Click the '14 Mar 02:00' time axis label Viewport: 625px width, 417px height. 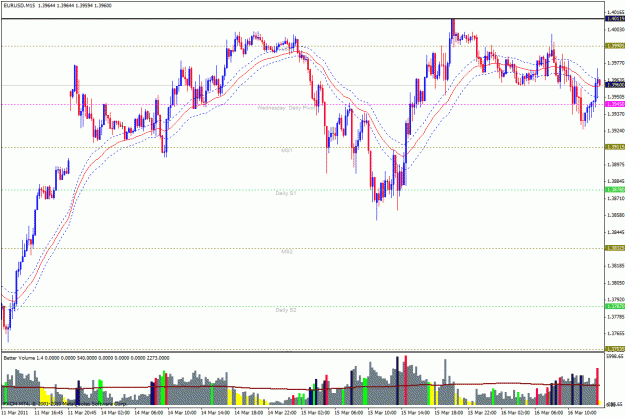(x=116, y=413)
